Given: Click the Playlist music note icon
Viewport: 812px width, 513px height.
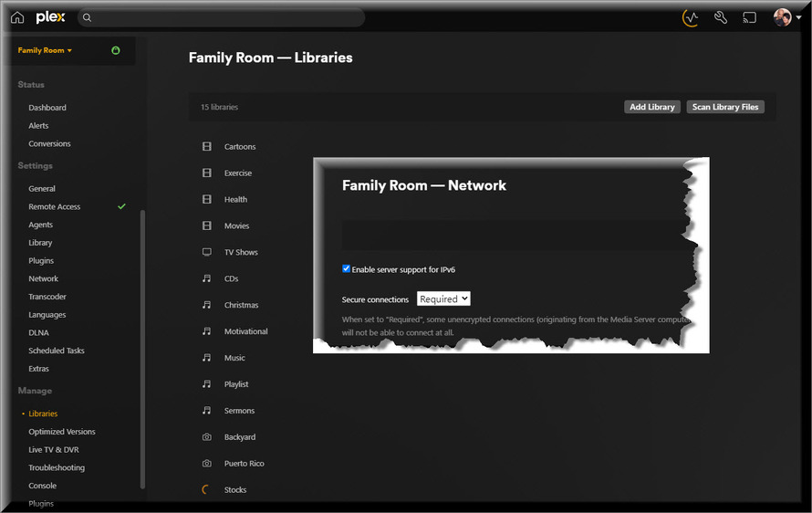Looking at the screenshot, I should point(206,384).
